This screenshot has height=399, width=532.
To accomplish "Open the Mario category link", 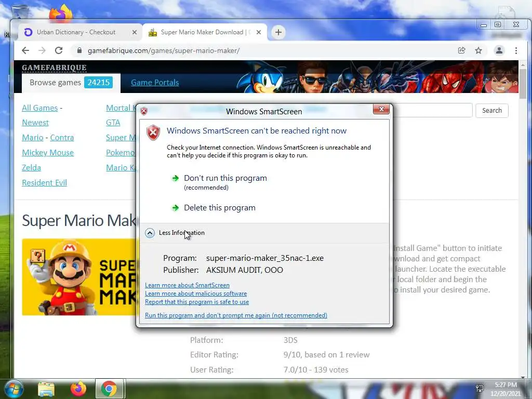I will (33, 137).
